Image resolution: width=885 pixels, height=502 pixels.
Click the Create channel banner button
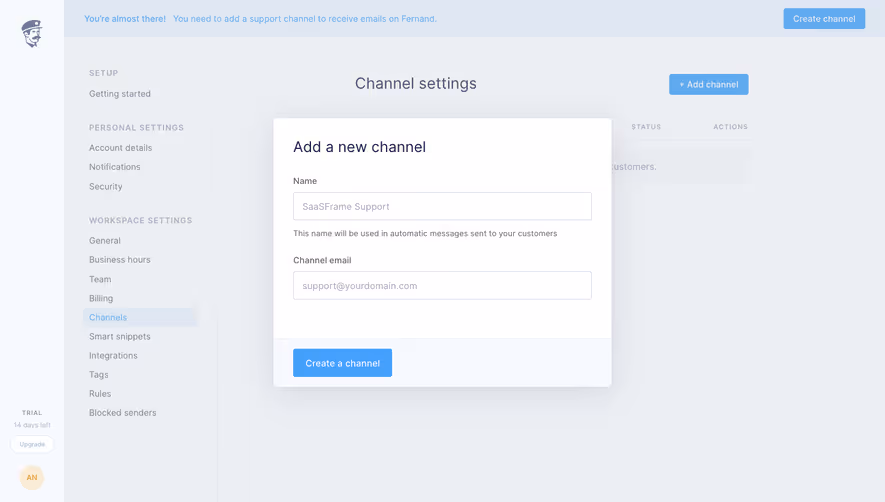(824, 19)
